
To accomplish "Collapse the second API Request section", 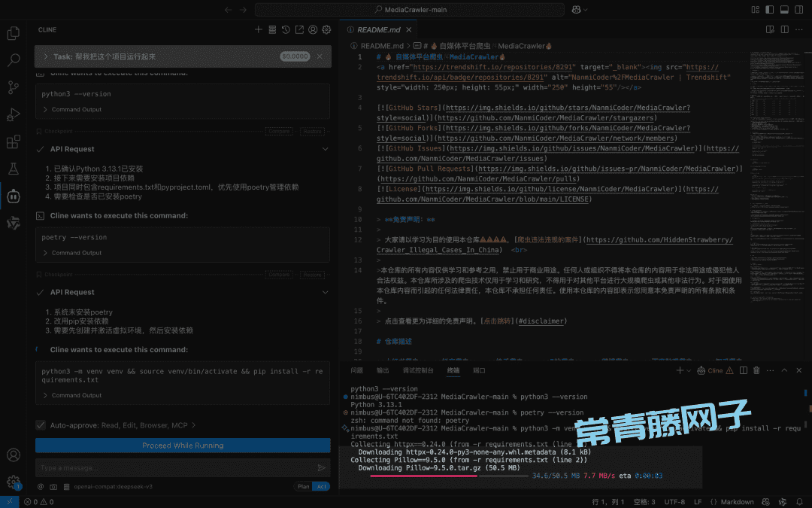I will click(325, 292).
